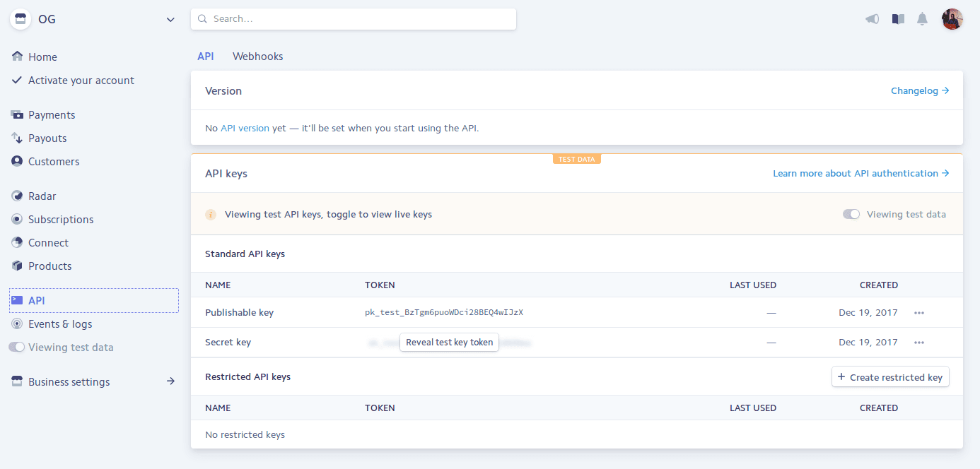Click the Create restricted key button
980x469 pixels.
click(x=890, y=376)
